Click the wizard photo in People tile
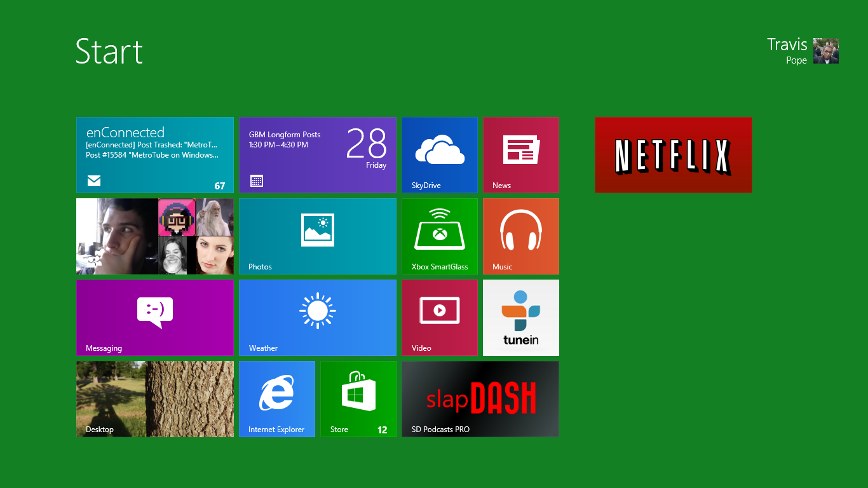This screenshot has width=868, height=488. pos(215,217)
